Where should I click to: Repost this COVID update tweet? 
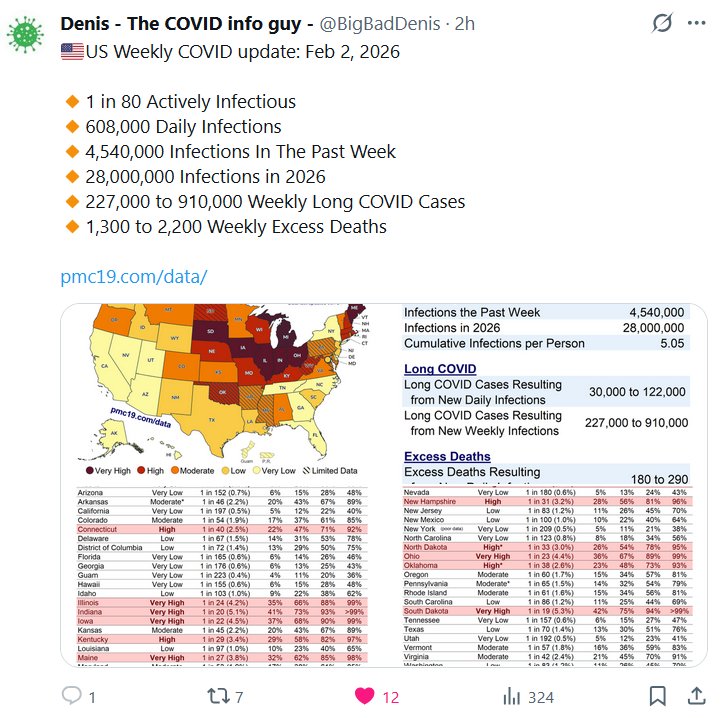pyautogui.click(x=215, y=695)
